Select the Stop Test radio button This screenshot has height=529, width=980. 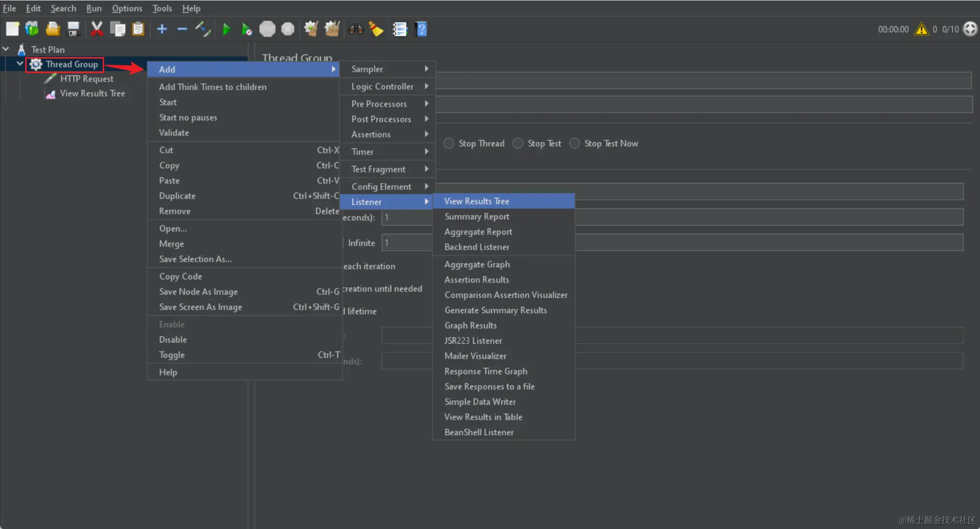pyautogui.click(x=518, y=144)
